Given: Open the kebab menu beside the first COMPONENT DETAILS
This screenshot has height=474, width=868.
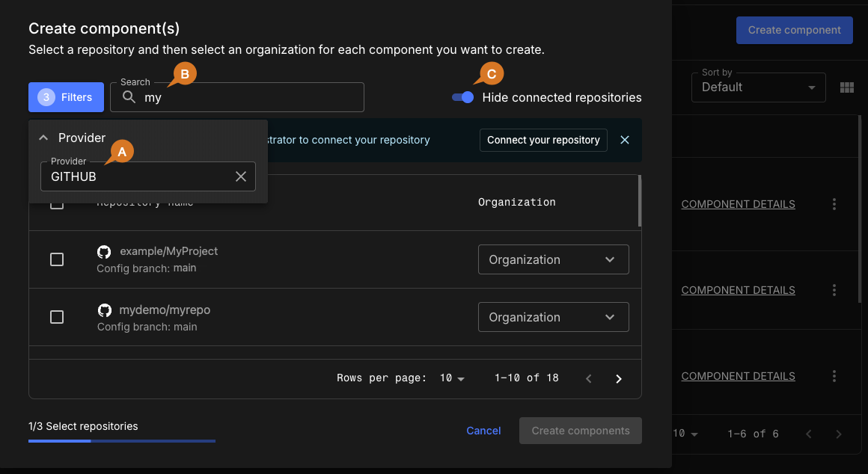Looking at the screenshot, I should pyautogui.click(x=834, y=203).
